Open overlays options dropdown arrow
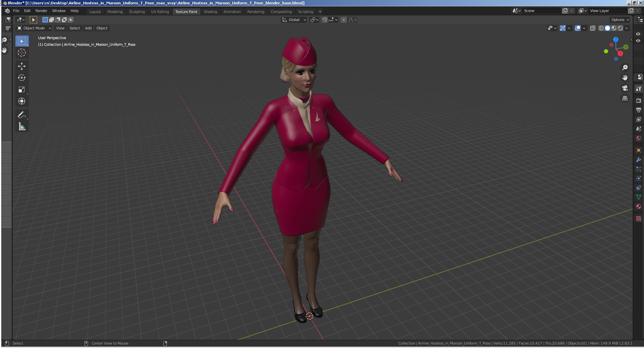Viewport: 644px width, 348px height. [x=584, y=28]
